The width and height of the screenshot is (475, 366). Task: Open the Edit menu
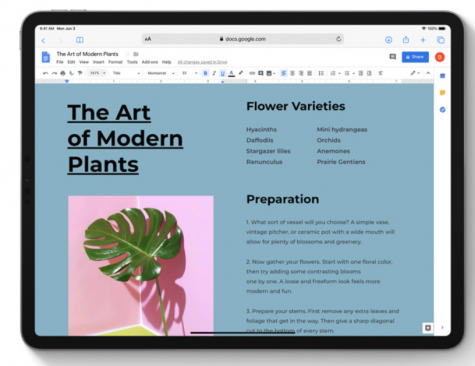[71, 62]
